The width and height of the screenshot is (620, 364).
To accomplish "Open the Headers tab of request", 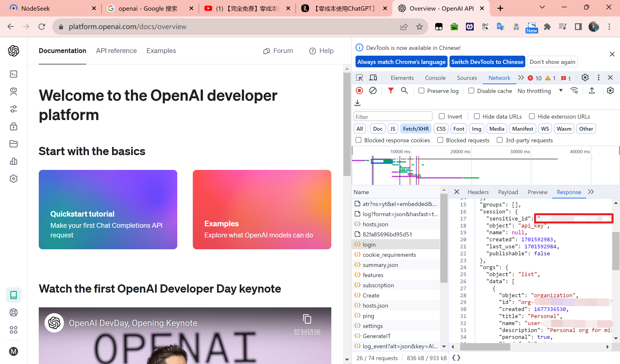I will (x=478, y=192).
